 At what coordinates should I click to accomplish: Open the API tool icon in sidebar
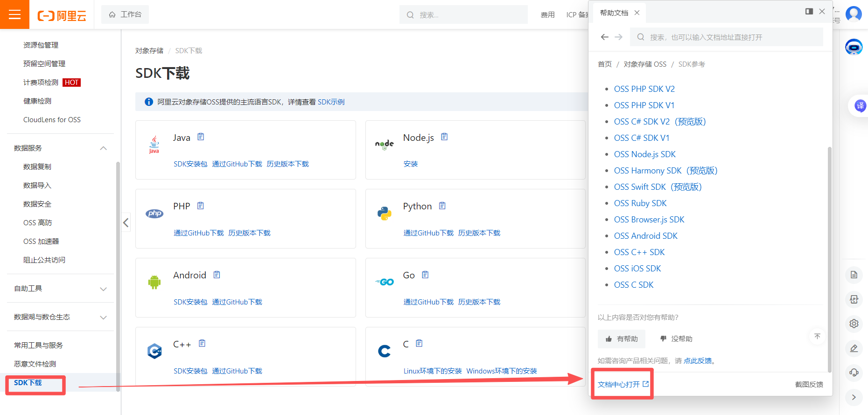tap(854, 299)
